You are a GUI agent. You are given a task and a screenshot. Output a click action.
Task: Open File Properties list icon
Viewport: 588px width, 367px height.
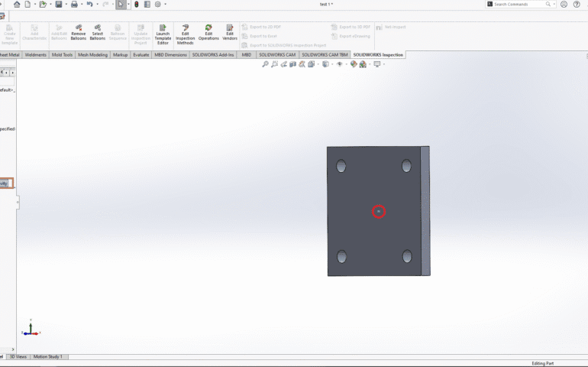coord(147,4)
